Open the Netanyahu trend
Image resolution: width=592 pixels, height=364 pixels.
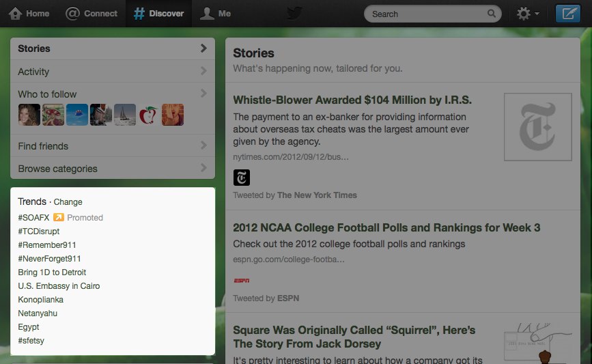tap(38, 313)
